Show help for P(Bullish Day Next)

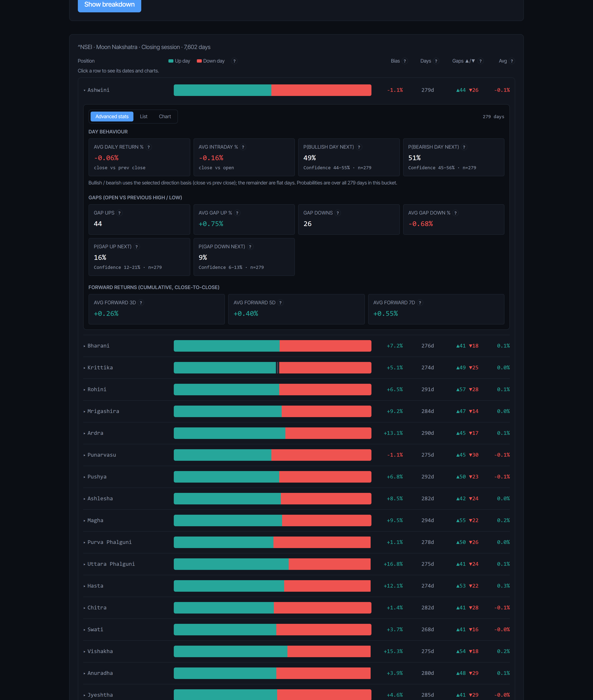(x=359, y=147)
